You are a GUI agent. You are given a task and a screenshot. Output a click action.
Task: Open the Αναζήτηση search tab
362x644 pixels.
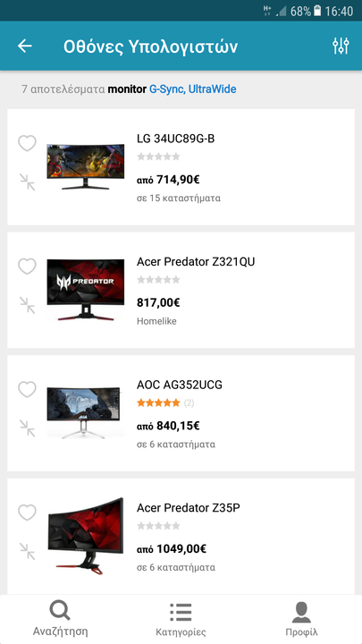point(61,619)
